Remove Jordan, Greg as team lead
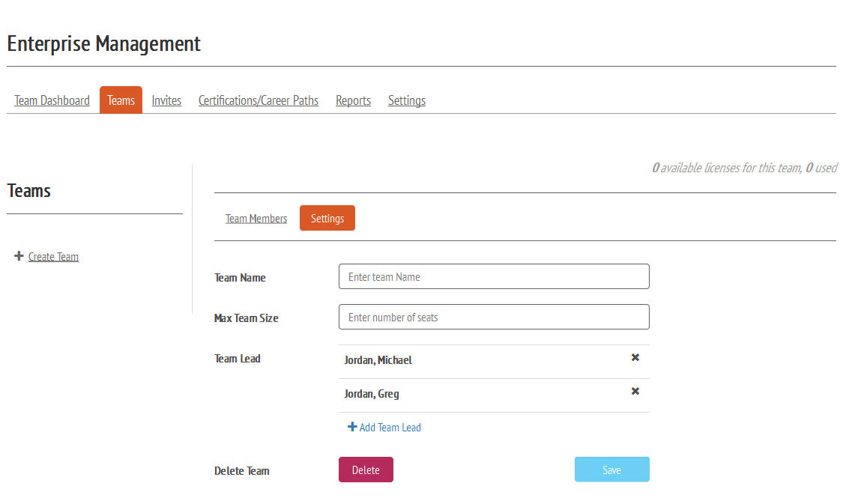This screenshot has width=849, height=504. point(635,392)
